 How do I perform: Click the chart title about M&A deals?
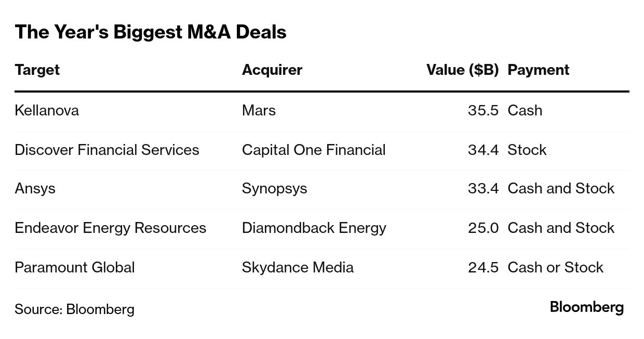[x=151, y=32]
